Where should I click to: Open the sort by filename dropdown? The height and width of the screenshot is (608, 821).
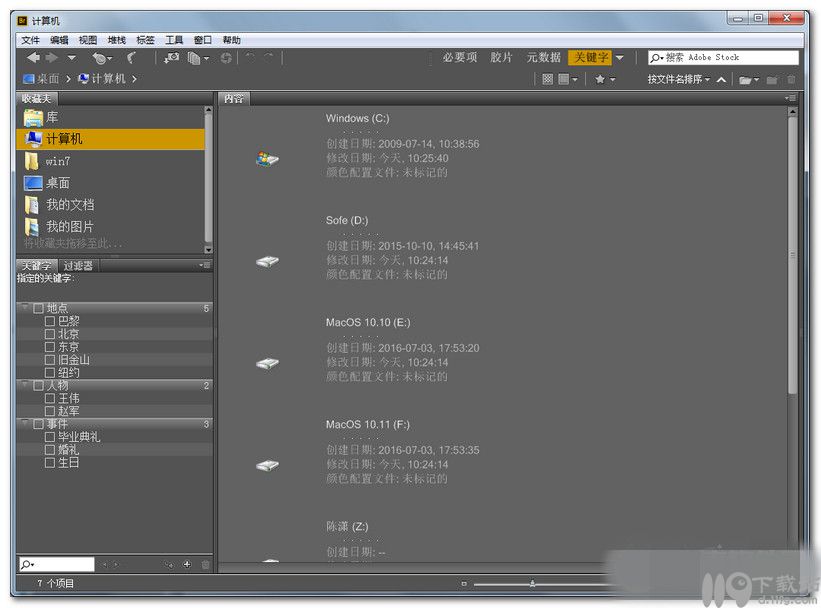tap(679, 79)
